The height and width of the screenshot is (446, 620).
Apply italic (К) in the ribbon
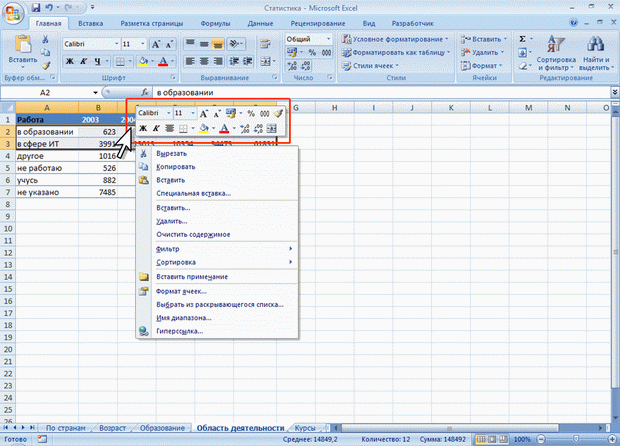pyautogui.click(x=83, y=61)
